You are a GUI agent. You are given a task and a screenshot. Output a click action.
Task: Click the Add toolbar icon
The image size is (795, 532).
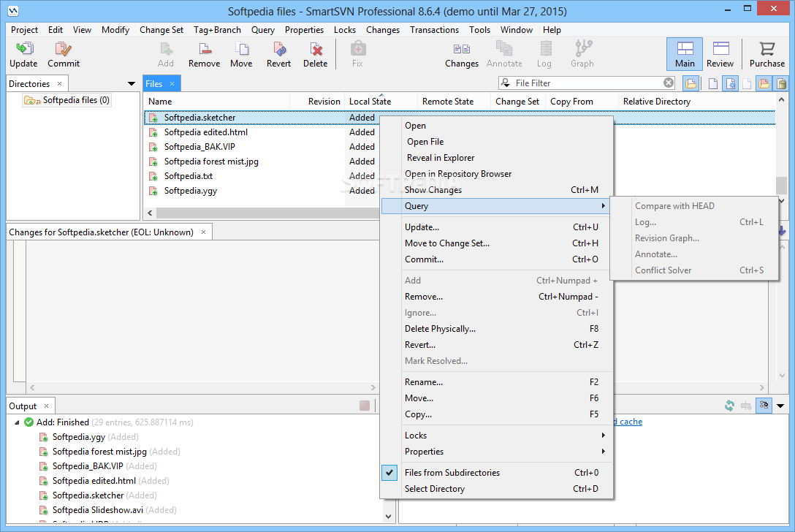pyautogui.click(x=166, y=49)
